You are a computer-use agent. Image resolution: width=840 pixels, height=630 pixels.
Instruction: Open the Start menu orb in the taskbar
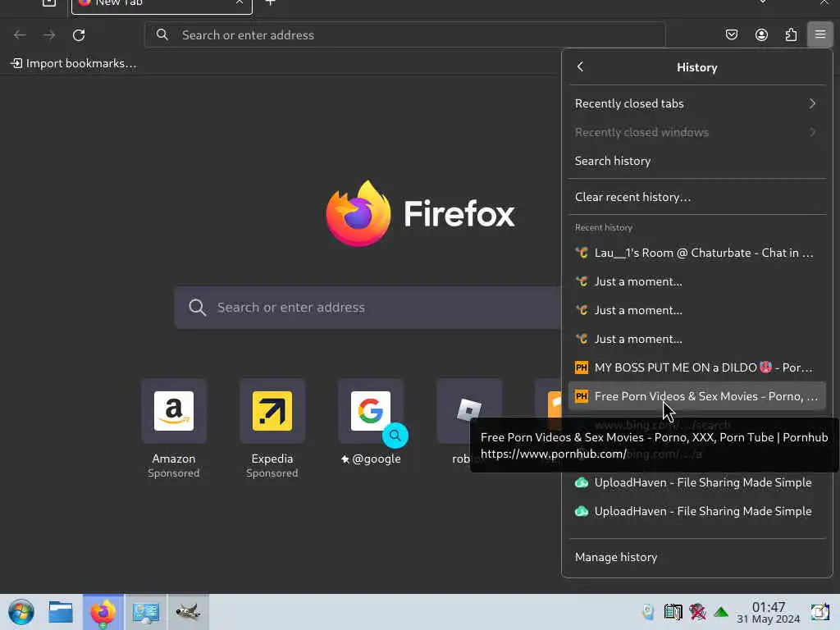[x=21, y=612]
